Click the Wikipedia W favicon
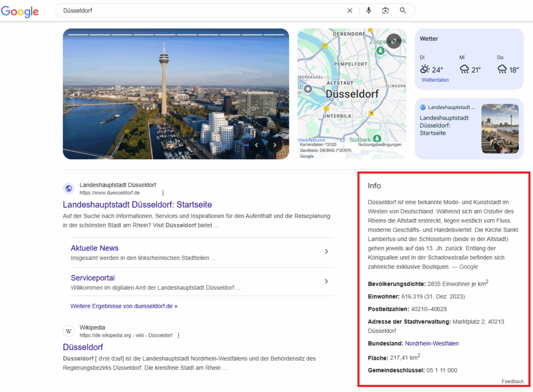The image size is (533, 392). point(69,331)
